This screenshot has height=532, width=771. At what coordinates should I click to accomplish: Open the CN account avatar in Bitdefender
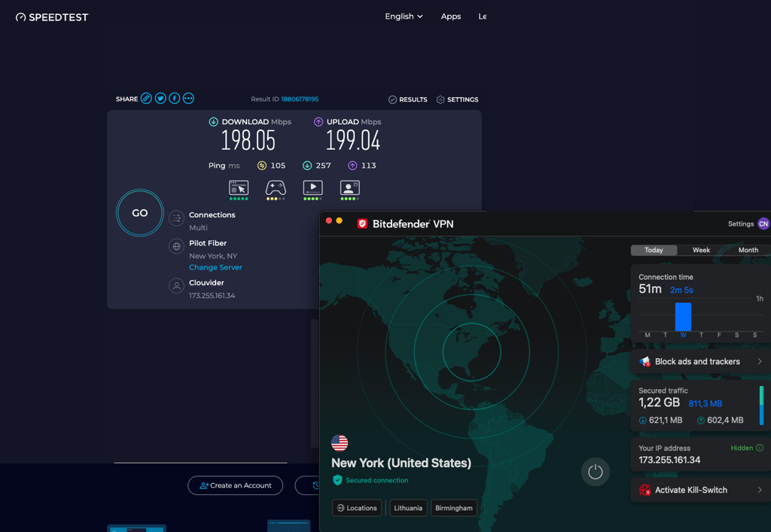(763, 224)
